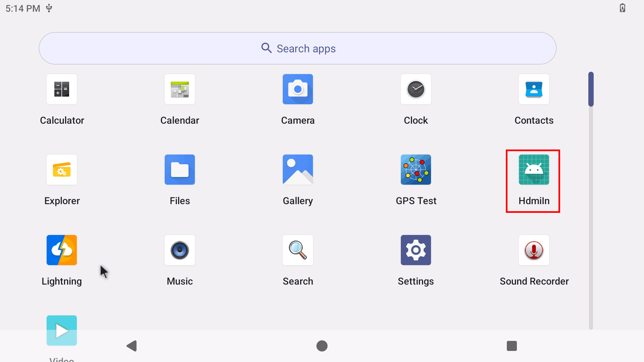Open the Clock app
The width and height of the screenshot is (644, 362).
pyautogui.click(x=416, y=89)
